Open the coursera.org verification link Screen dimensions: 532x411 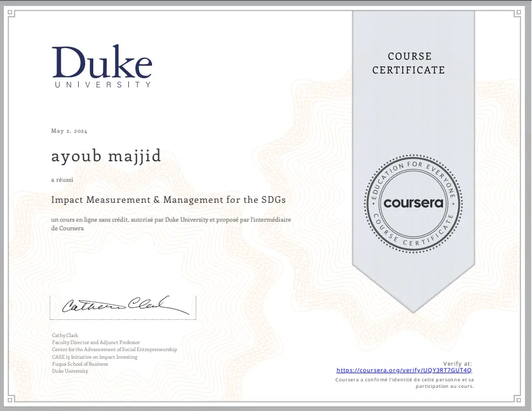(x=404, y=370)
